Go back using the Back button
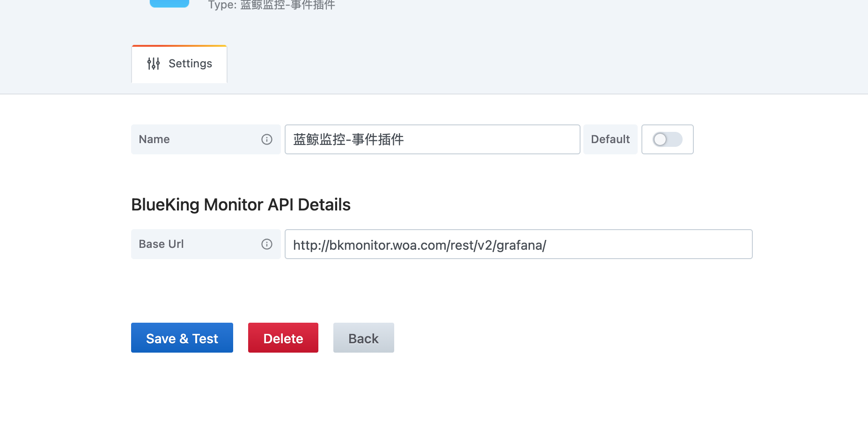This screenshot has height=434, width=868. [364, 338]
